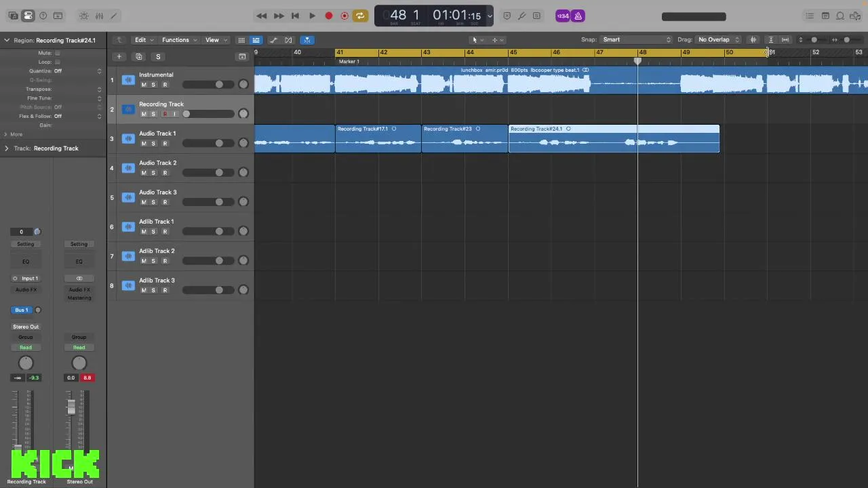Show grid edit view
This screenshot has width=868, height=488.
point(241,40)
